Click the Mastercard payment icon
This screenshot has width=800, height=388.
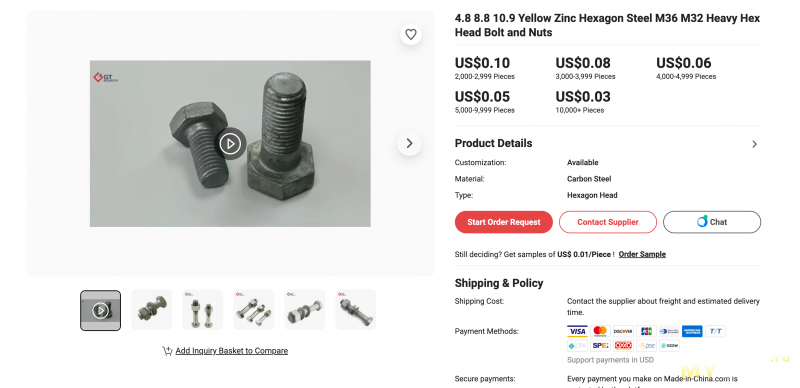(x=600, y=331)
